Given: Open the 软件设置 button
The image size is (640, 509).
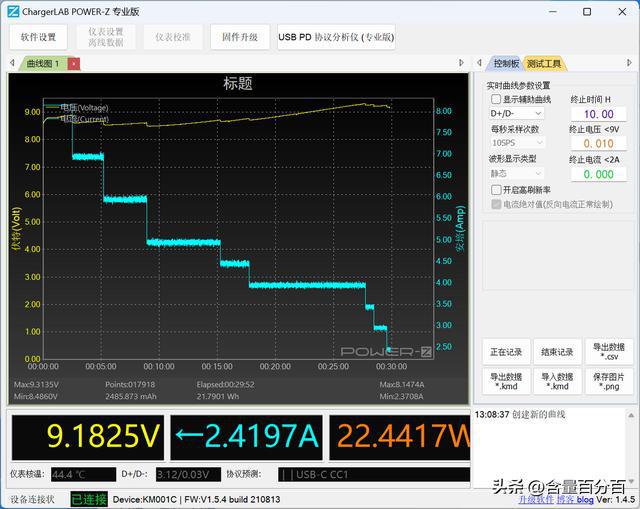Looking at the screenshot, I should point(38,37).
